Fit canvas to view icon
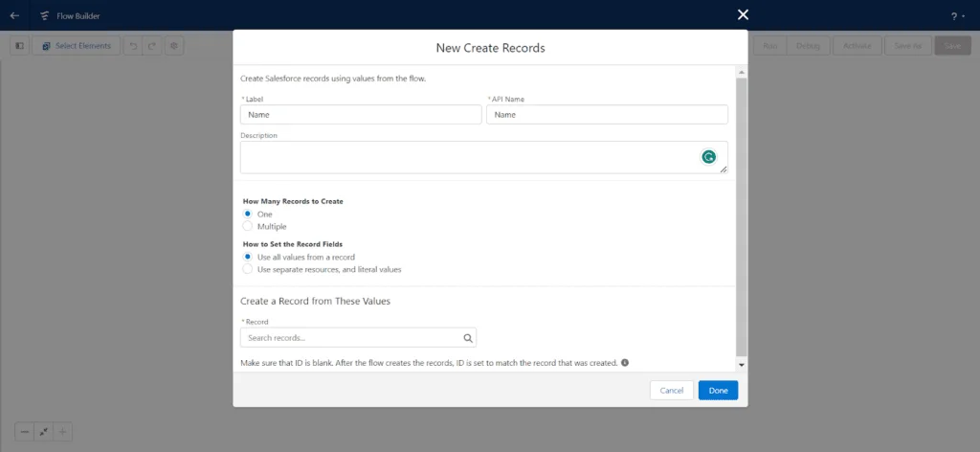The image size is (980, 452). (44, 432)
